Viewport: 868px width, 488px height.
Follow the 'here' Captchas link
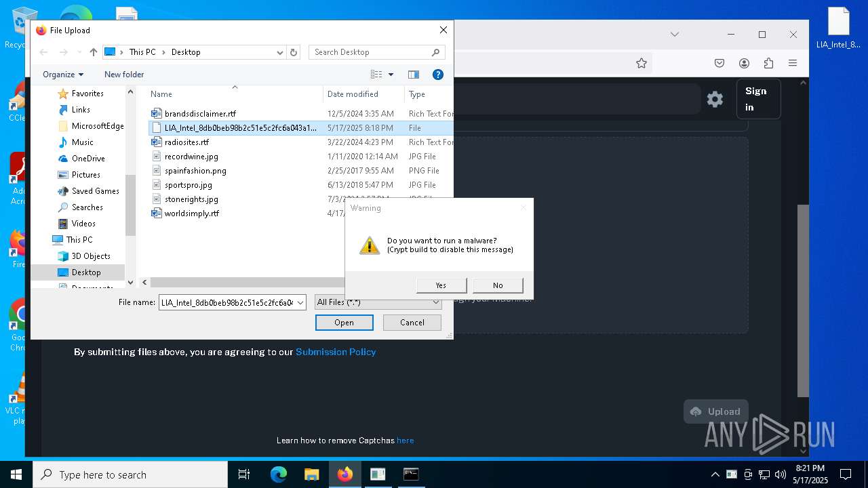click(406, 441)
